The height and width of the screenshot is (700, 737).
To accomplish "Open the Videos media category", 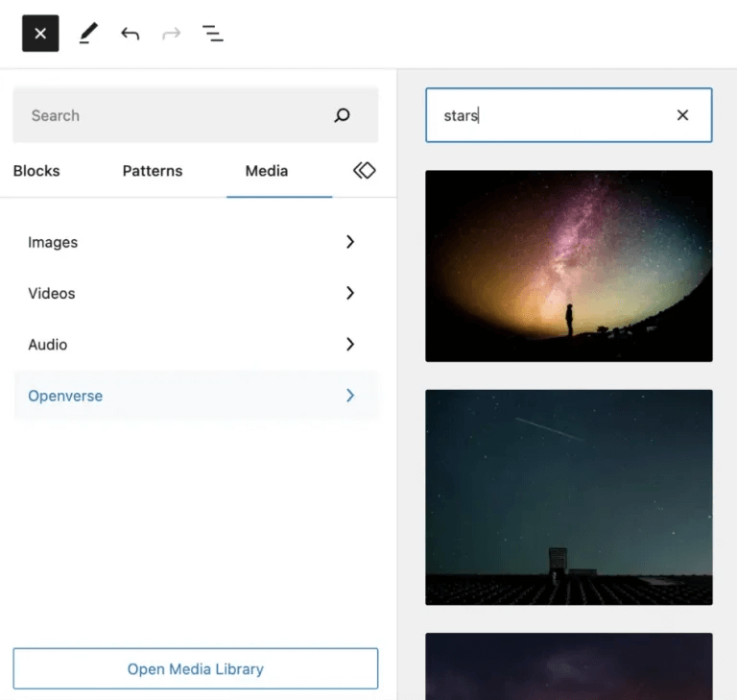I will [x=196, y=293].
